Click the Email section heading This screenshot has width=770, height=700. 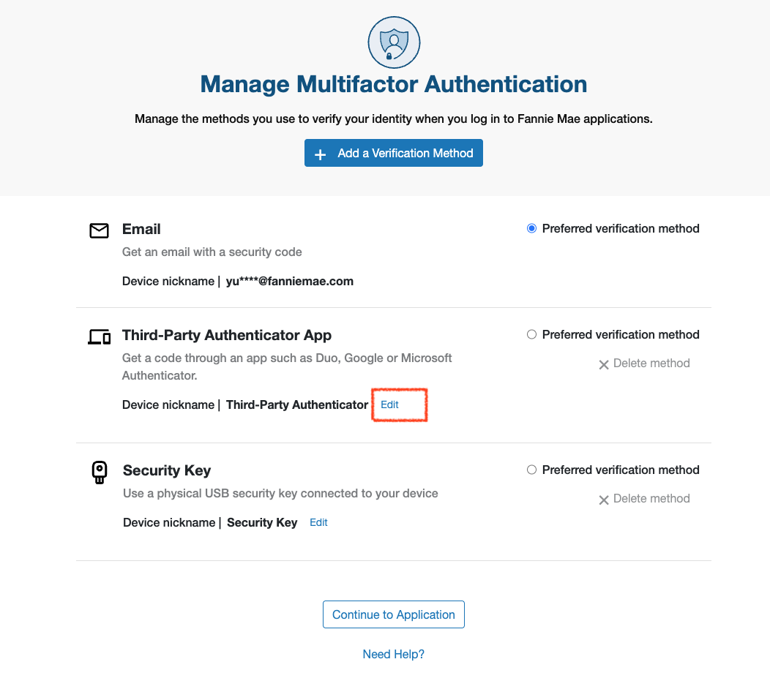[141, 229]
